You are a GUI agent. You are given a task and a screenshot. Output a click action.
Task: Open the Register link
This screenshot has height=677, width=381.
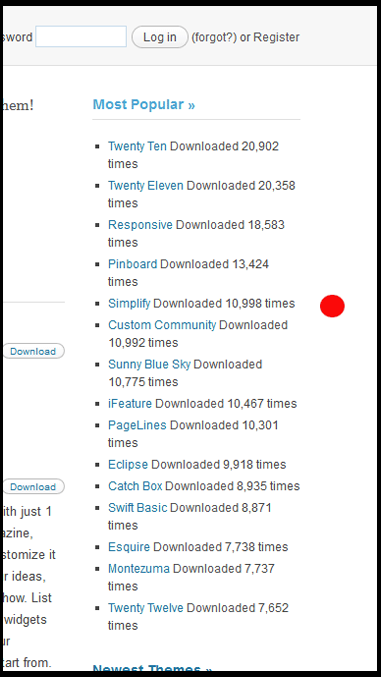(x=276, y=38)
